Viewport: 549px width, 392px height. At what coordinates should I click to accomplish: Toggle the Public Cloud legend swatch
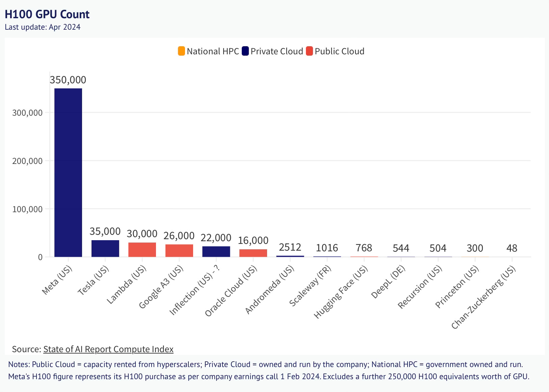tap(309, 51)
